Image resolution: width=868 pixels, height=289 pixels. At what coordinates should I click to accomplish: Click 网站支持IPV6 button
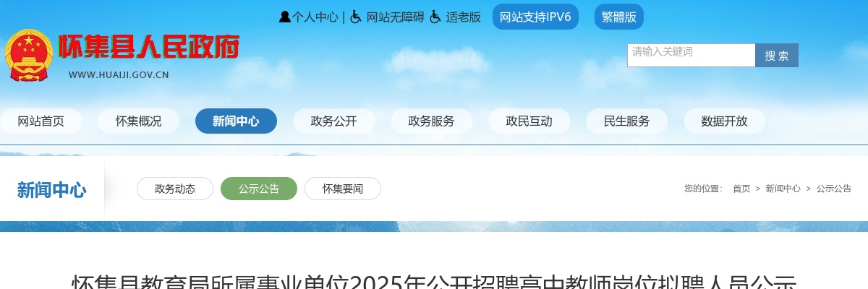(535, 17)
